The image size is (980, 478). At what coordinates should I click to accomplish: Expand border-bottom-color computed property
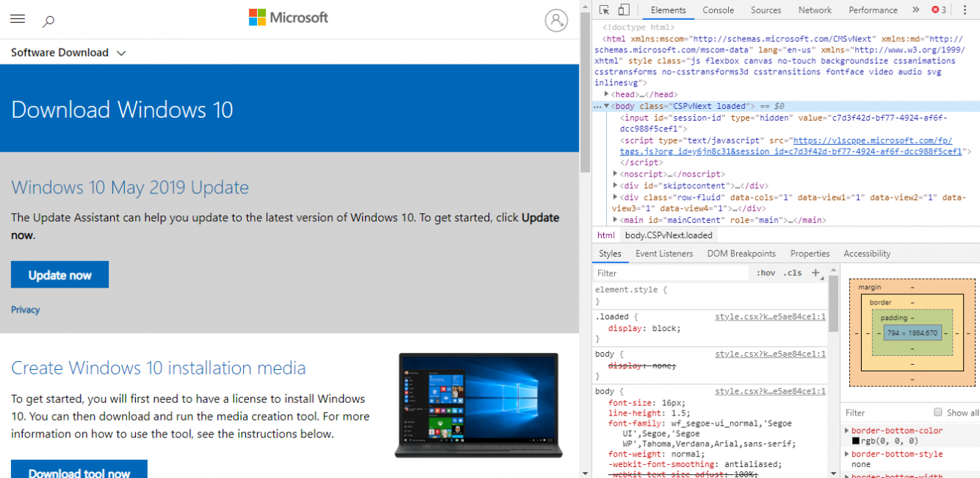847,431
